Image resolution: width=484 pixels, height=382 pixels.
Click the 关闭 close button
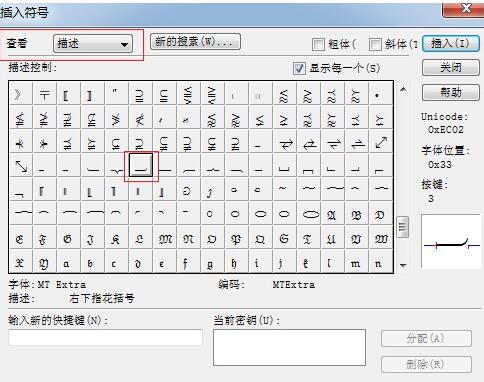pos(451,68)
